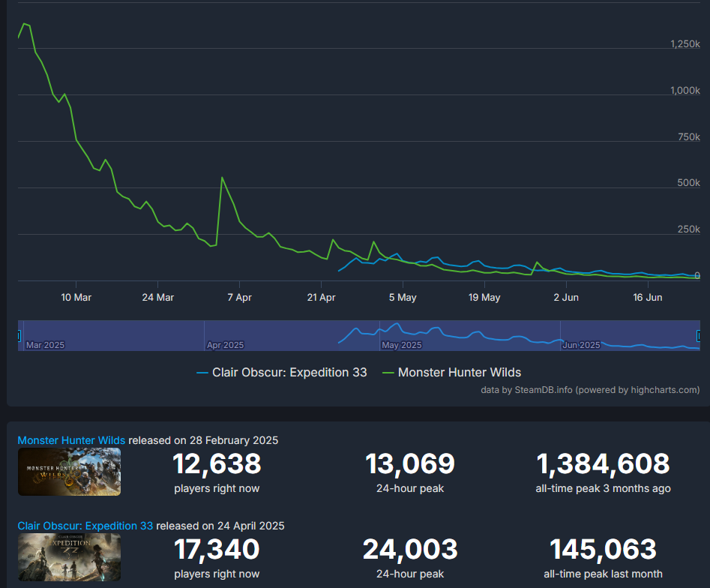
Task: Click the 145,063 all-time peak value
Action: 603,550
